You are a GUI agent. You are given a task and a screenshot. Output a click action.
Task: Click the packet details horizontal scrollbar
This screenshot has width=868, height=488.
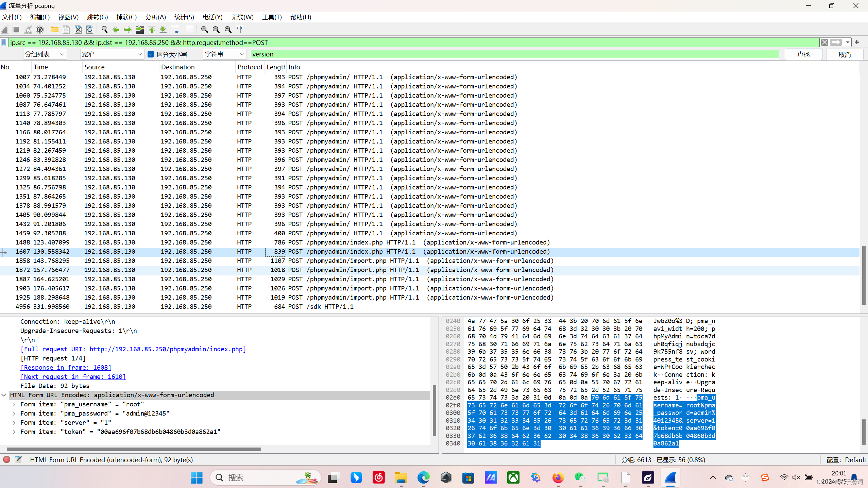(134, 449)
